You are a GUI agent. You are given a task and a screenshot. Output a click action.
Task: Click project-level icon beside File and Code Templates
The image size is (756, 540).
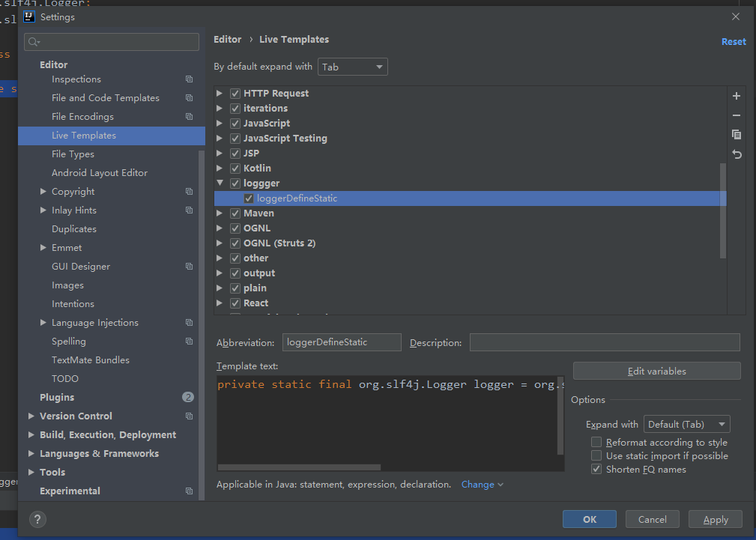[x=189, y=98]
